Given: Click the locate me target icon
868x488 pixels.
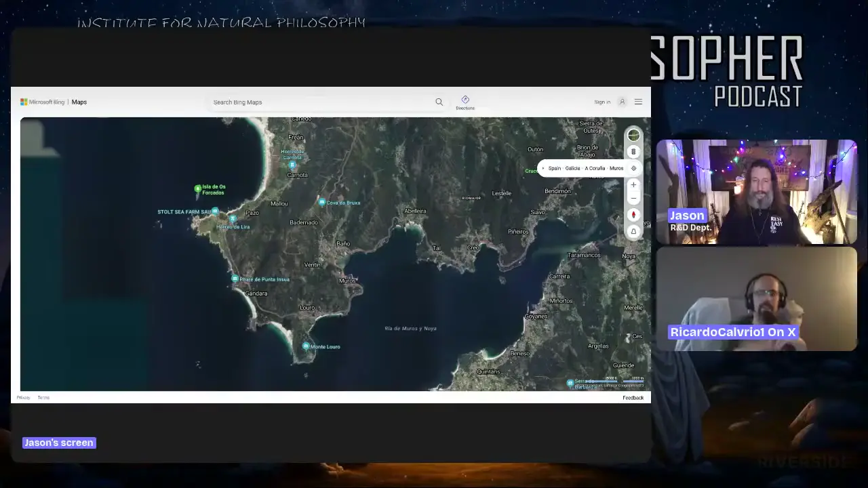Looking at the screenshot, I should tap(634, 168).
